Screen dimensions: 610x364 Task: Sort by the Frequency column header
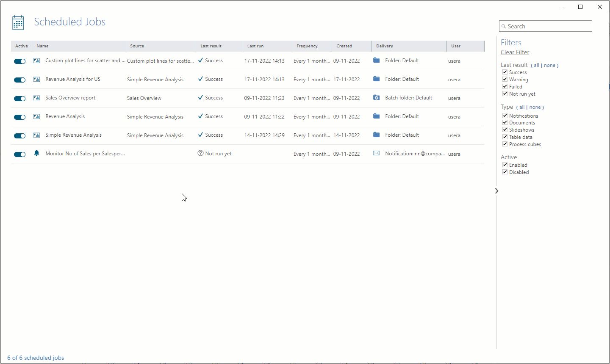pos(312,46)
